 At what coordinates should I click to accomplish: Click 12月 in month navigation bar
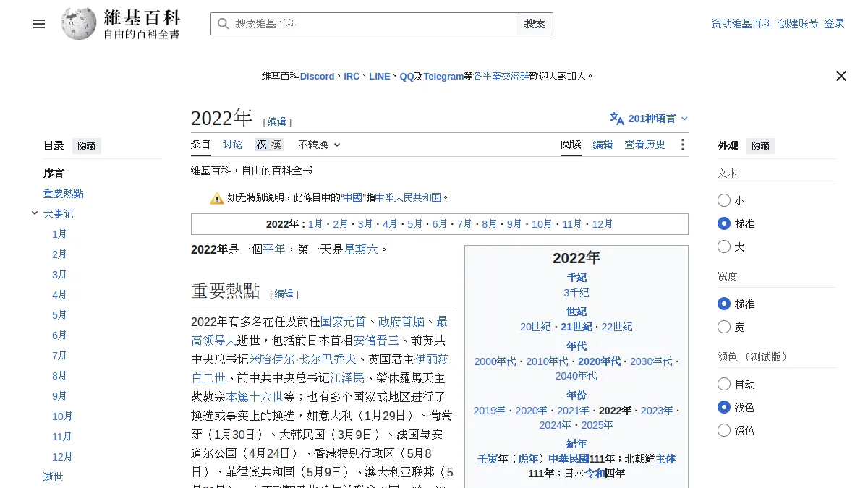pos(603,224)
